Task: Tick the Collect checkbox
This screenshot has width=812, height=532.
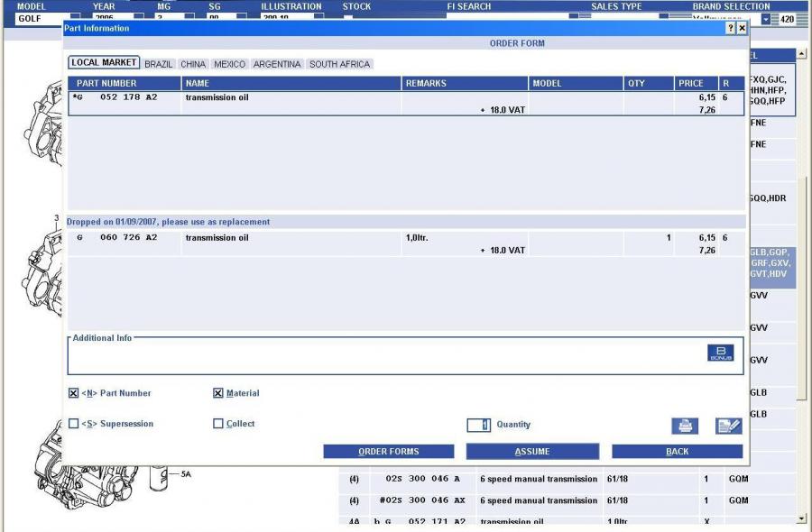Action: [218, 424]
